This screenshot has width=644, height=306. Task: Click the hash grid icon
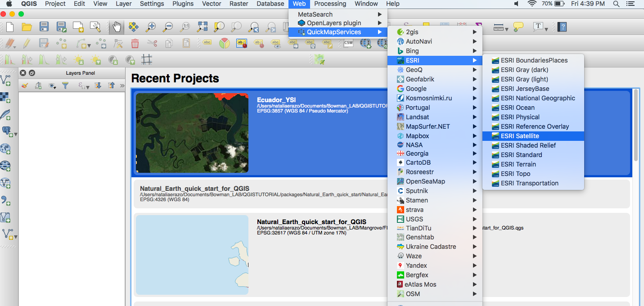click(147, 59)
